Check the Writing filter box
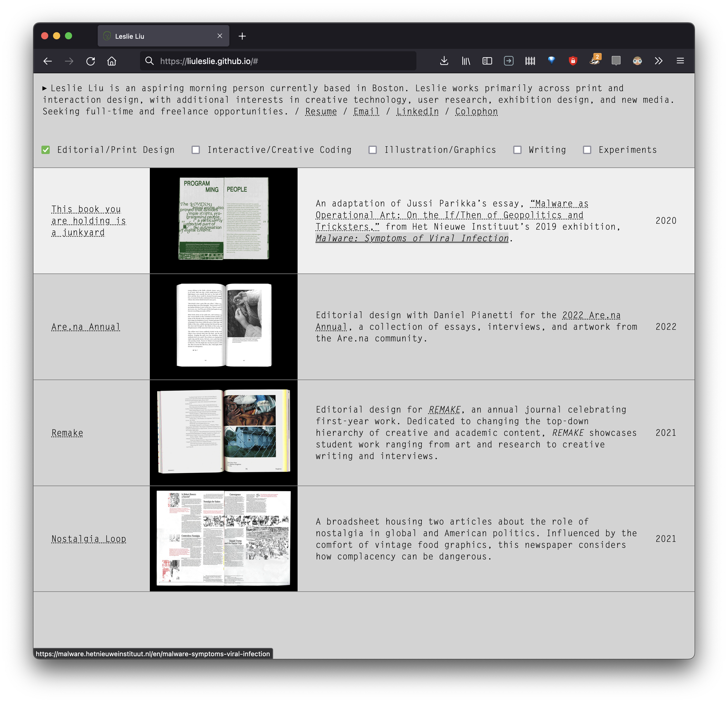Viewport: 728px width, 703px height. point(517,150)
